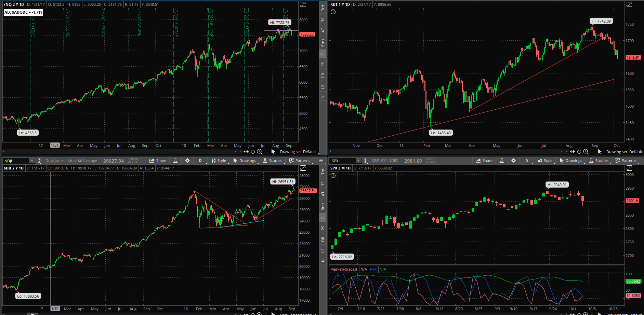Open the flask tool in the SPX toolbar
The width and height of the screenshot is (644, 315).
tap(502, 161)
